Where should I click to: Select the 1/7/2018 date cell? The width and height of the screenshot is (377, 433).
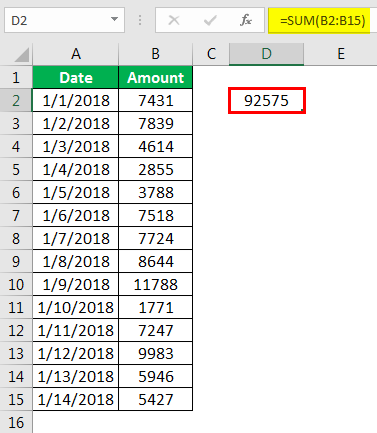(76, 238)
